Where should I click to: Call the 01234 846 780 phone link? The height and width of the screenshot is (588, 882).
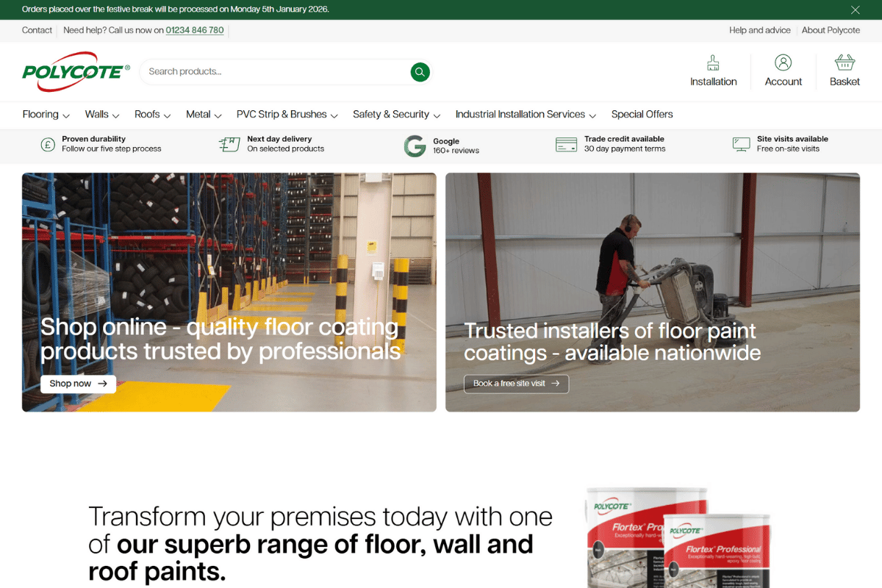195,30
